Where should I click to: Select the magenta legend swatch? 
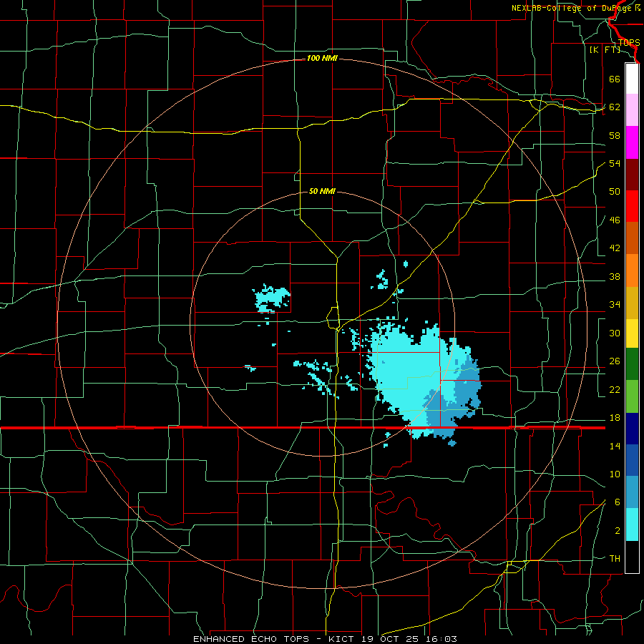coord(632,142)
